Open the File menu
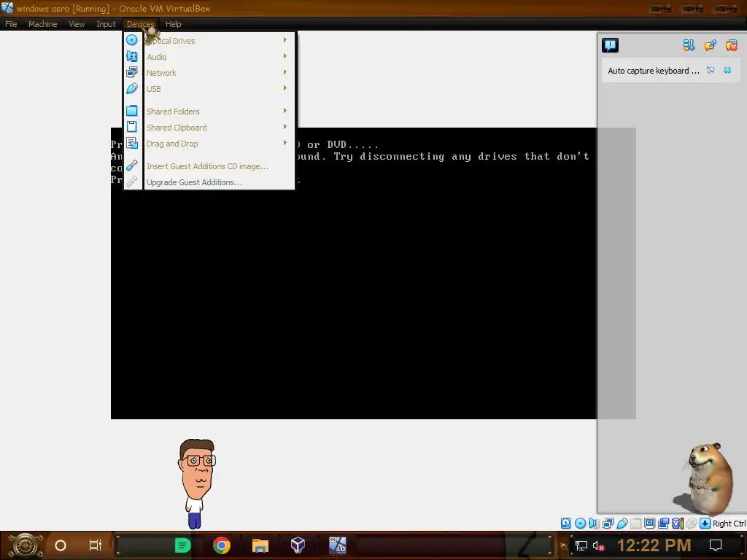The width and height of the screenshot is (747, 560). coord(11,24)
